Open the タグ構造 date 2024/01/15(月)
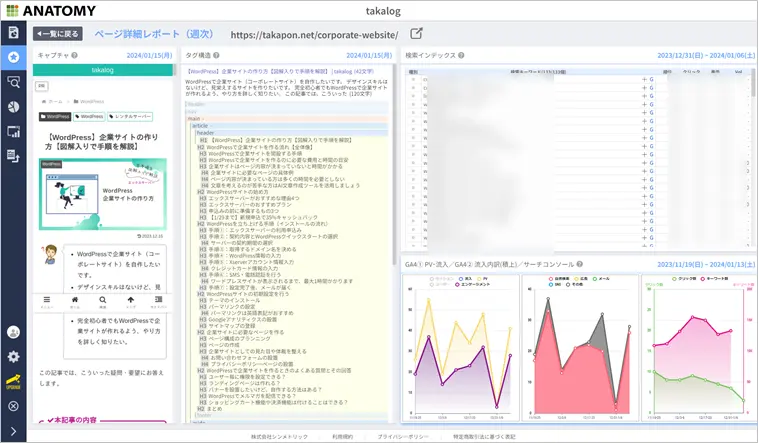The image size is (758, 443). pyautogui.click(x=369, y=55)
